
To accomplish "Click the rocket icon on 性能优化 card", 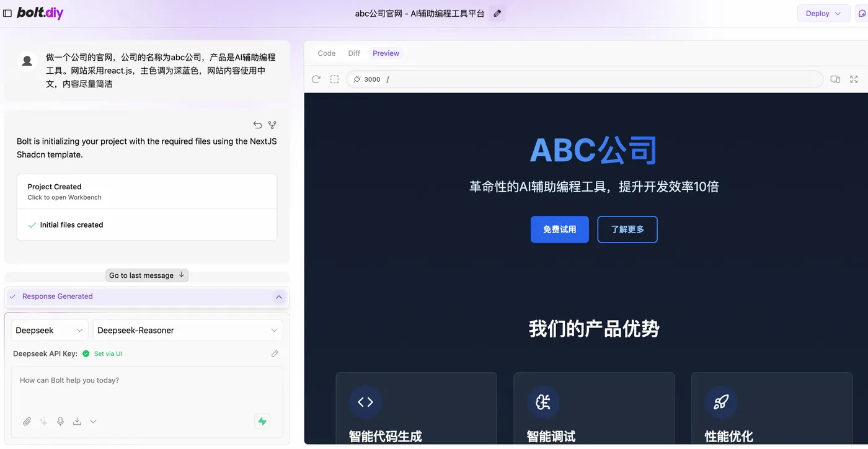I will click(720, 402).
